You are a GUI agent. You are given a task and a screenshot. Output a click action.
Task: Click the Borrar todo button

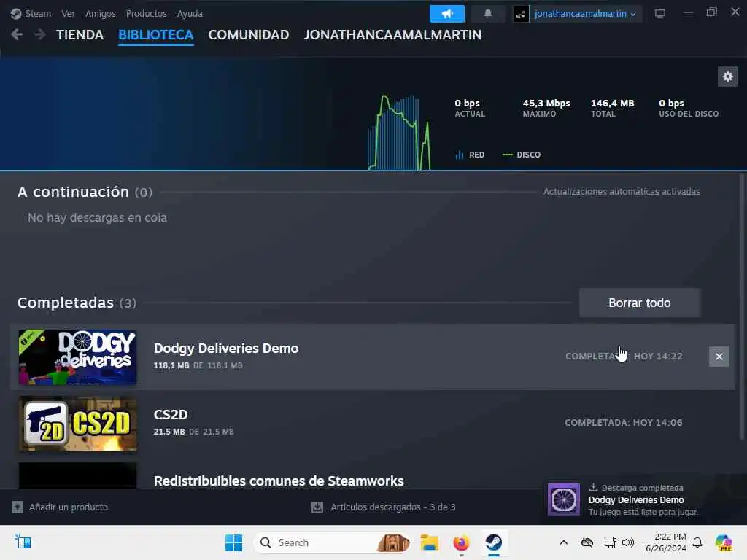(639, 303)
